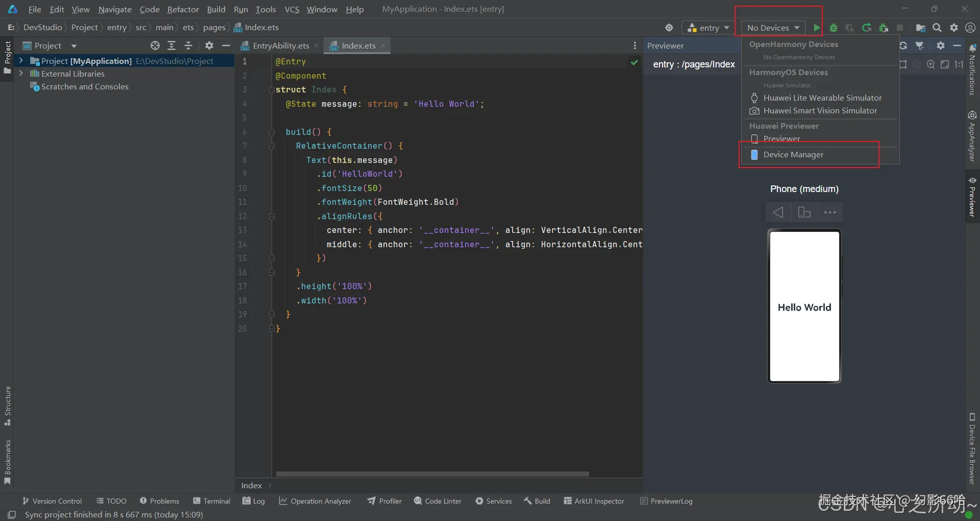
Task: Choose Huawei Lite Wearable Simulator
Action: coord(822,98)
